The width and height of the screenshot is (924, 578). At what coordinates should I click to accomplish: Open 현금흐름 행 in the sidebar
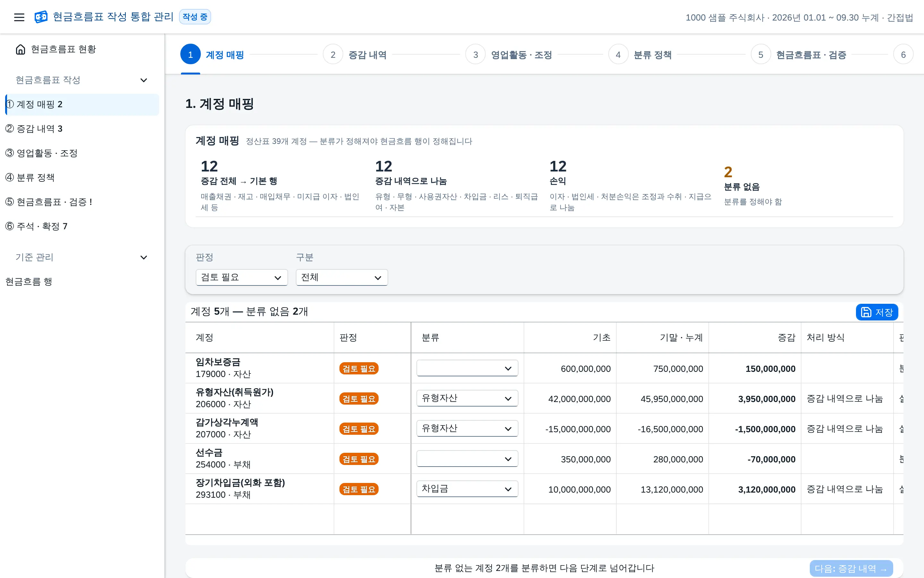tap(82, 282)
